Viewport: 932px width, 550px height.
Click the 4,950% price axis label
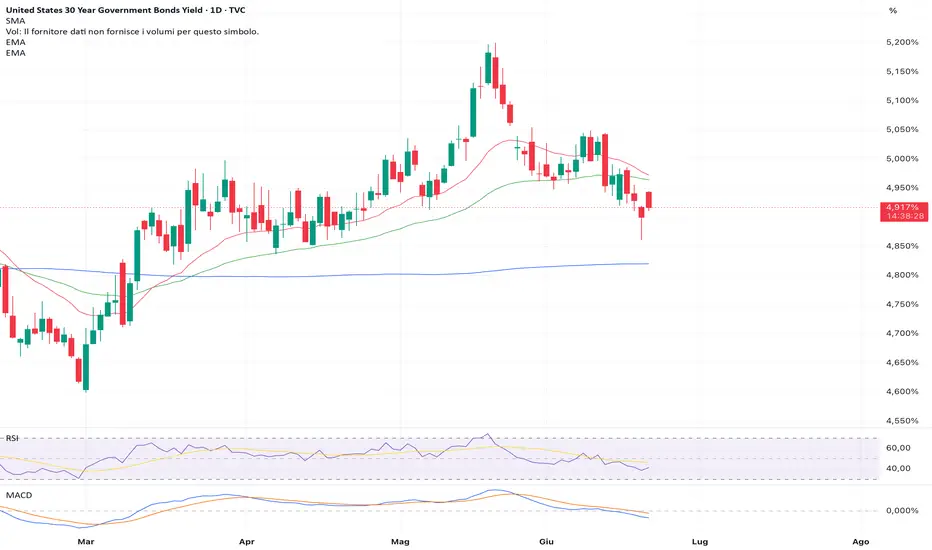tap(902, 188)
